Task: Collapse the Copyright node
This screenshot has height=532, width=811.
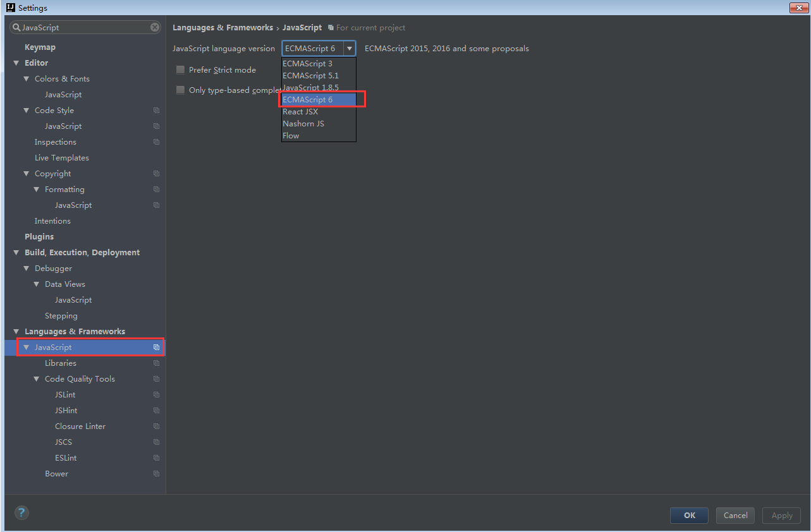Action: [x=27, y=174]
